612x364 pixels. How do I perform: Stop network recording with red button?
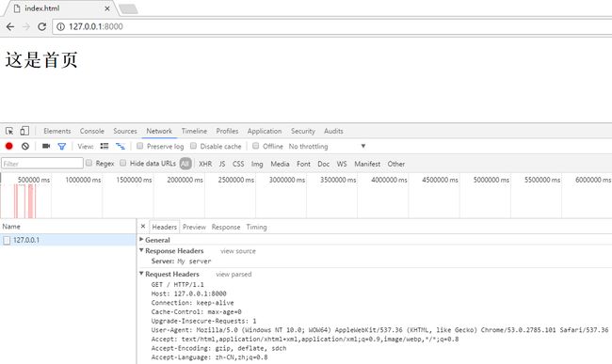[9, 146]
